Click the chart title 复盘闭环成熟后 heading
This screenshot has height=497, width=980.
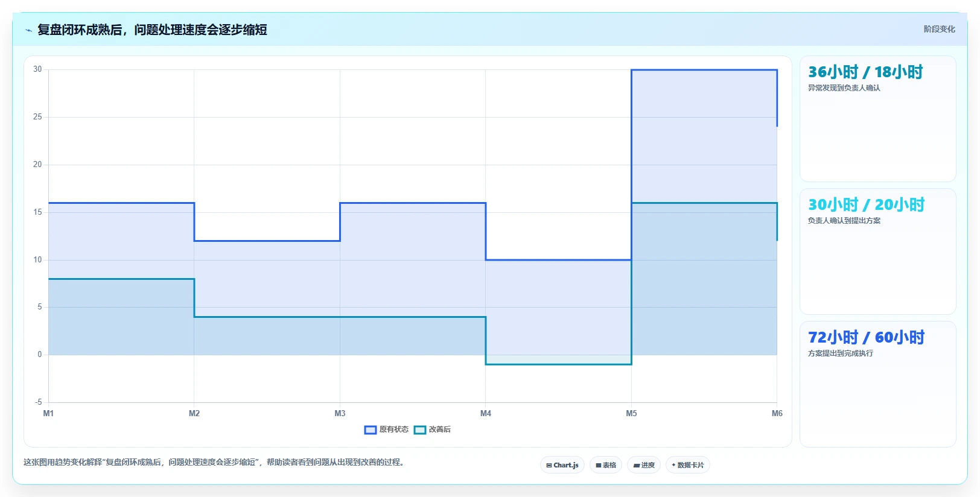(x=152, y=30)
